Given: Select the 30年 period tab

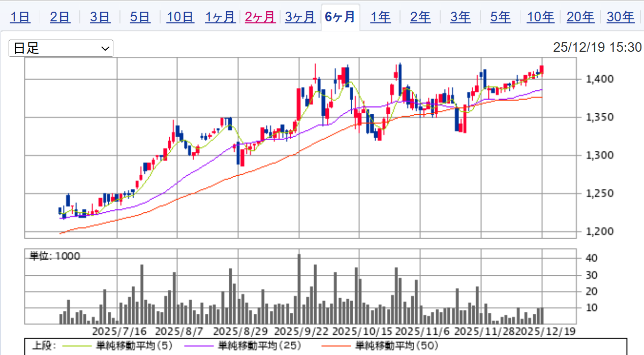Looking at the screenshot, I should [621, 17].
